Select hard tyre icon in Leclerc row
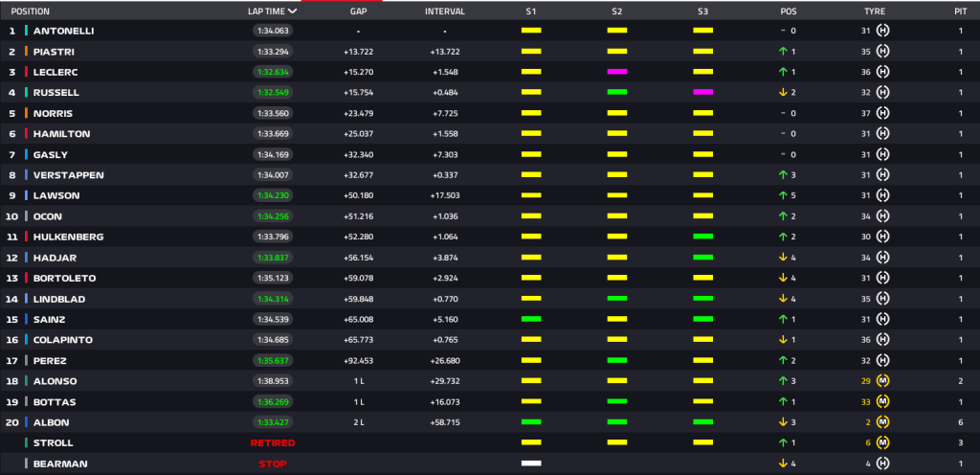This screenshot has width=980, height=475. point(883,72)
